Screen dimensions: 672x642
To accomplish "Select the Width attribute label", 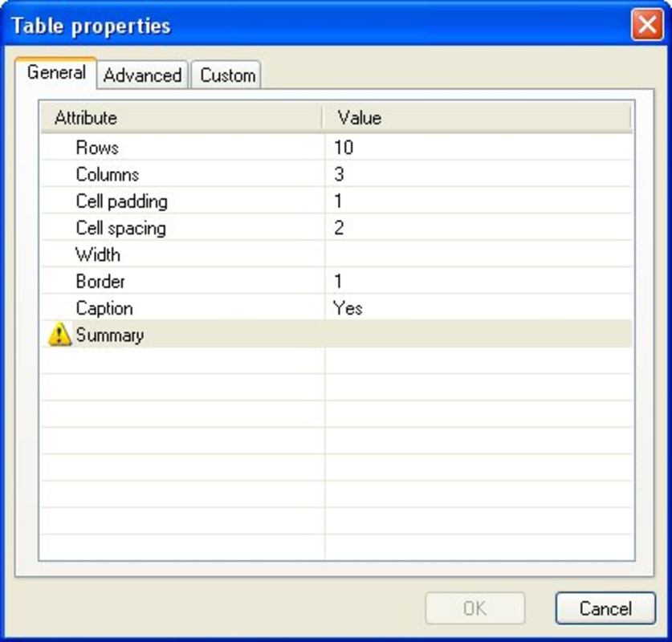I will tap(98, 254).
